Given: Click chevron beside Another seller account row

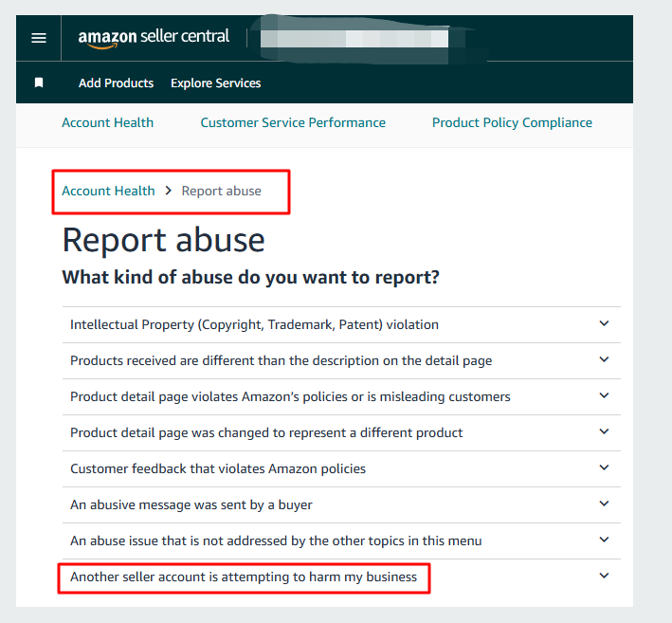Looking at the screenshot, I should pyautogui.click(x=605, y=577).
